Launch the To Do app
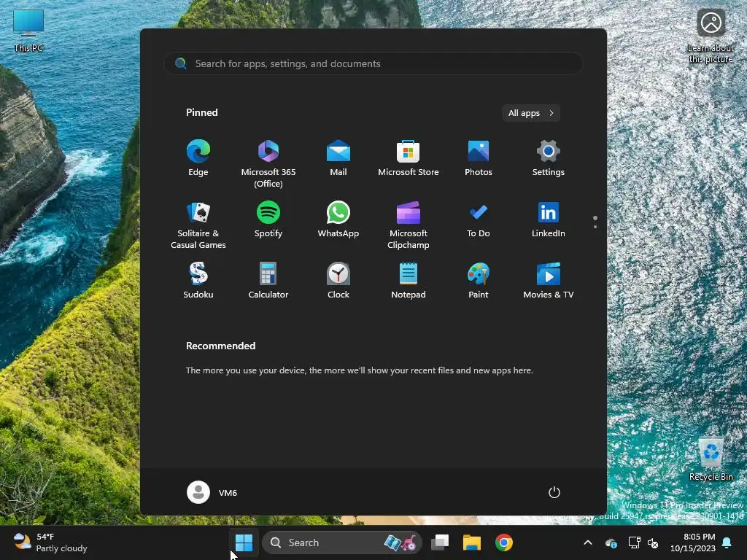Screen dimensions: 747x560 point(479,220)
